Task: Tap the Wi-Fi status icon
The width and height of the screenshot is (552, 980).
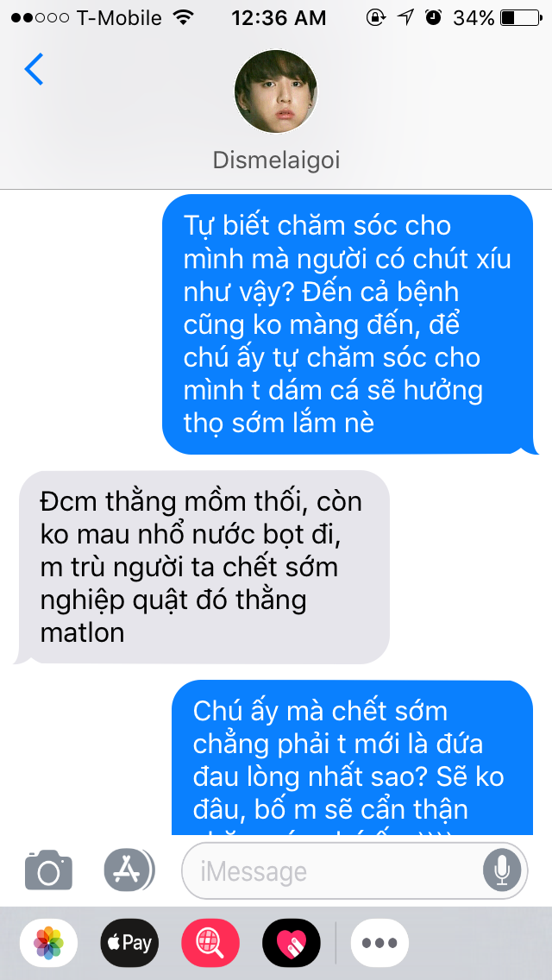Action: (x=183, y=17)
